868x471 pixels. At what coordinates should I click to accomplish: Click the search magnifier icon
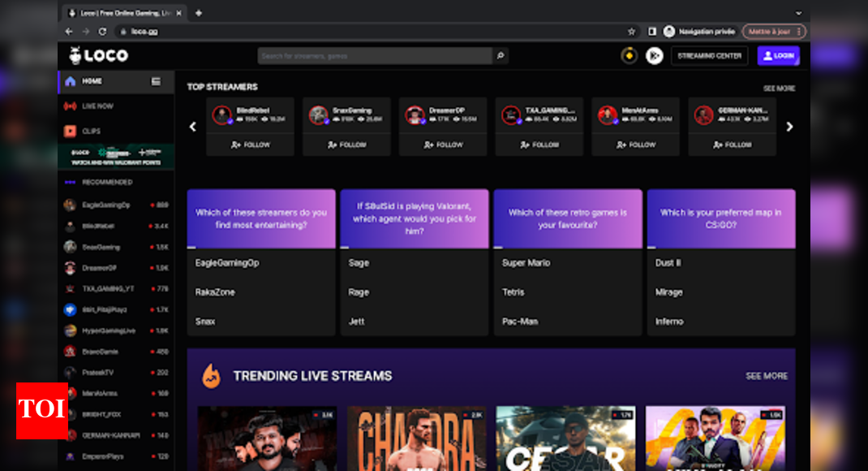pyautogui.click(x=501, y=55)
